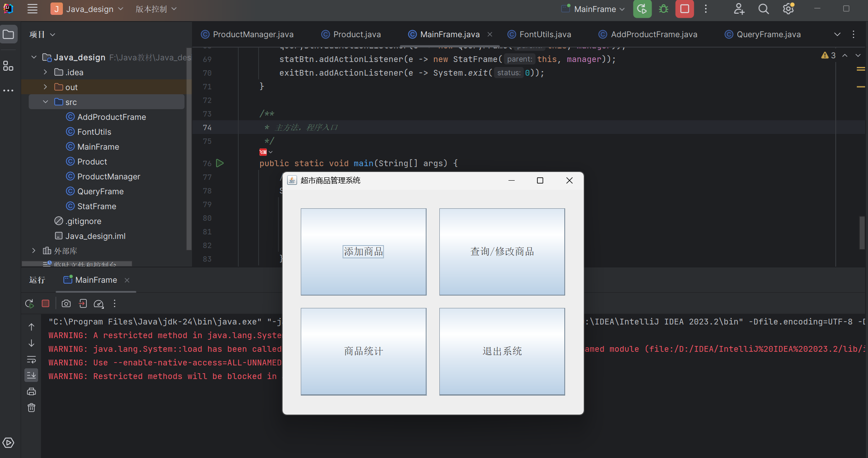Toggle soft-wrap in console

pyautogui.click(x=31, y=359)
